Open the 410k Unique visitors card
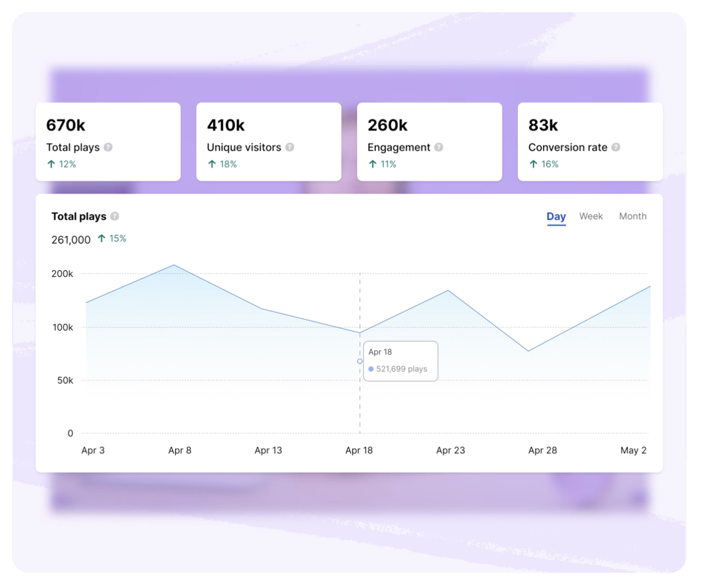708x588 pixels. click(269, 142)
